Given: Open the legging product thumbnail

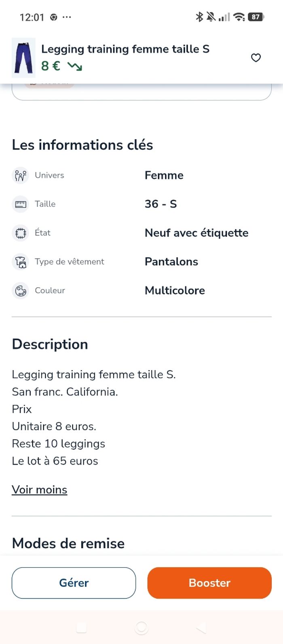Looking at the screenshot, I should (x=23, y=58).
